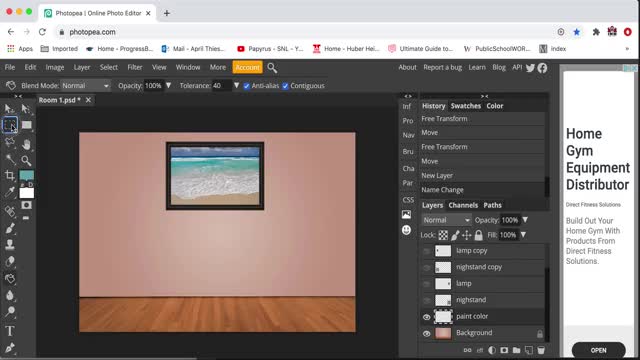Open layer effects (eff) button

pos(480,350)
